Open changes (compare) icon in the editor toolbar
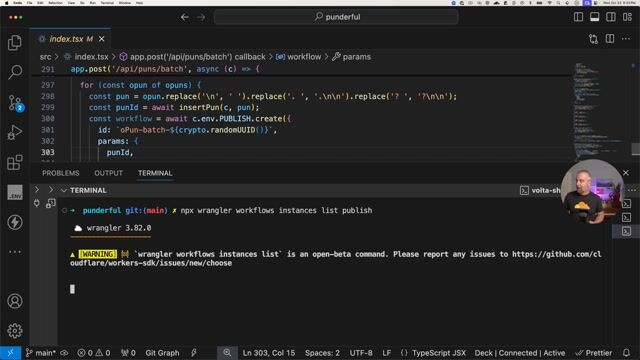The width and height of the screenshot is (640, 360). click(593, 39)
